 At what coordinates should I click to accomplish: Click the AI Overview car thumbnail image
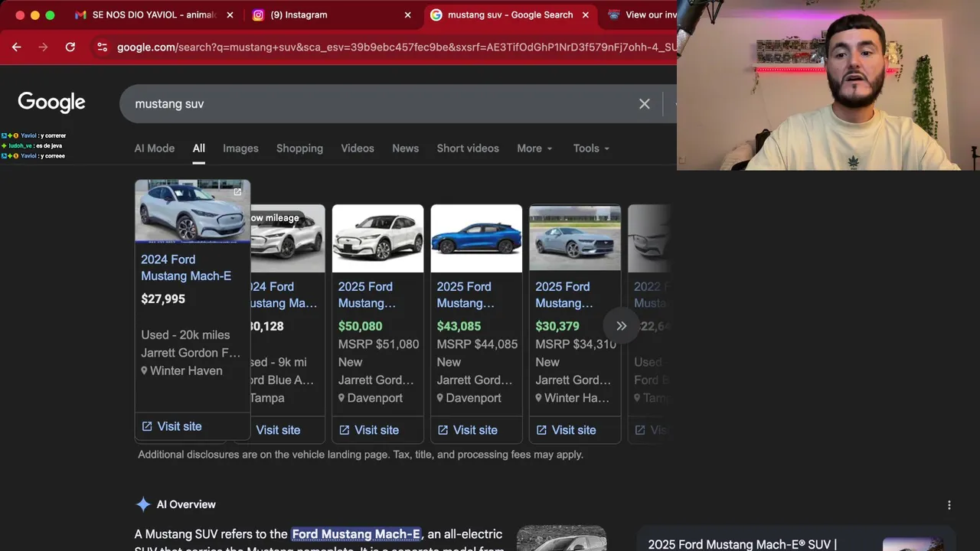pyautogui.click(x=561, y=538)
